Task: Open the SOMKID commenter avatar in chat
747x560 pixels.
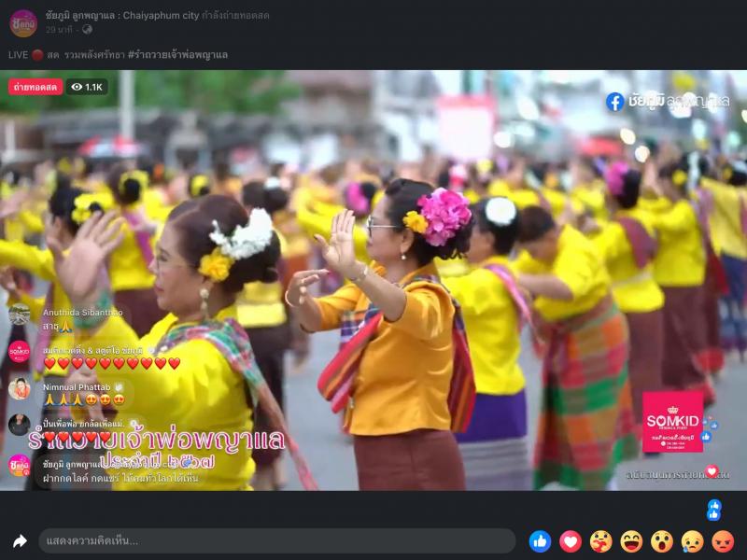Action: click(x=20, y=351)
